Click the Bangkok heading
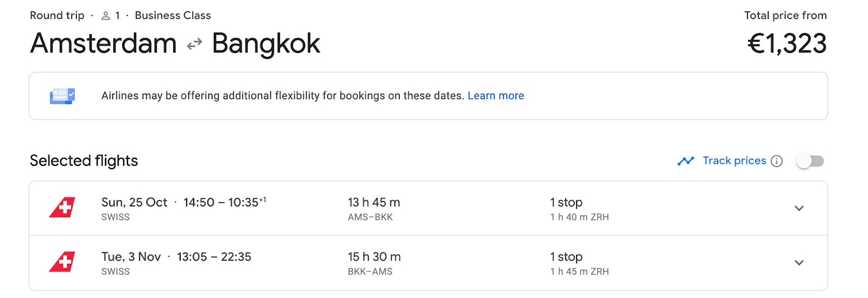Image resolution: width=868 pixels, height=298 pixels. click(x=266, y=44)
